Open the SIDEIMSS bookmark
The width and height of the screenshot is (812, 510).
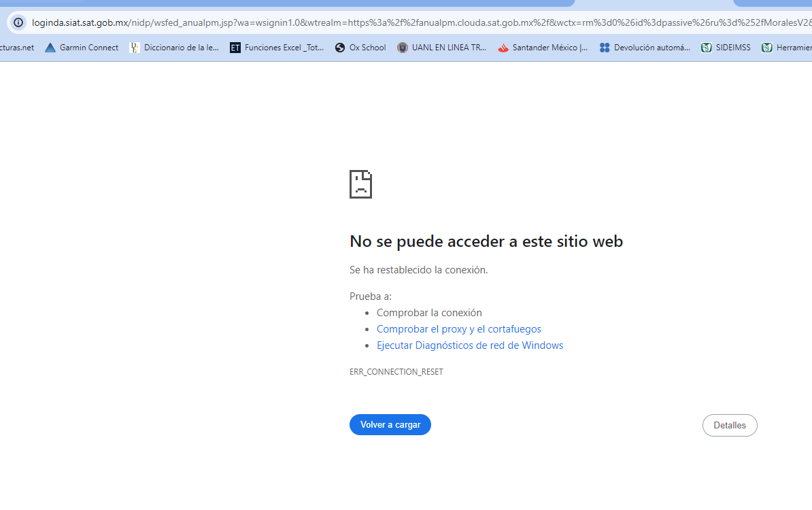(726, 48)
